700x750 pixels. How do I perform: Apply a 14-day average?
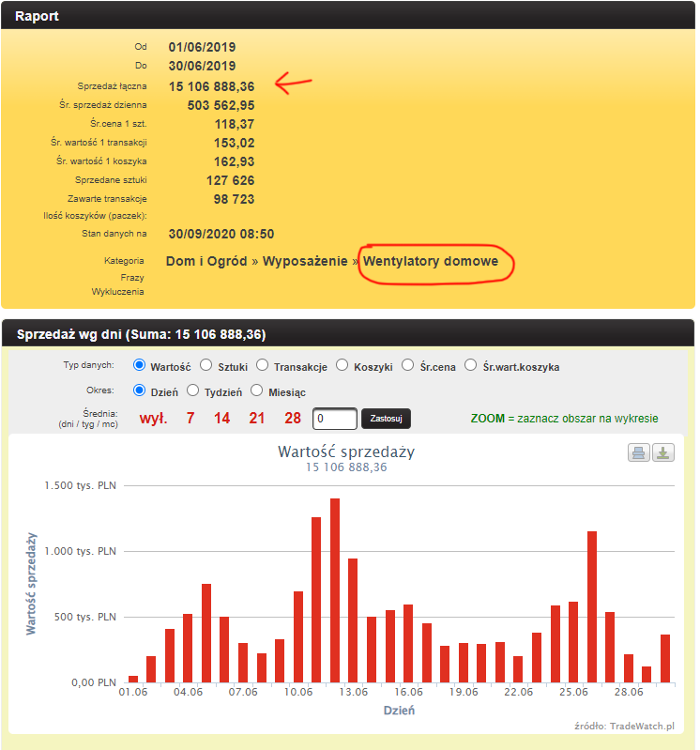pos(221,418)
